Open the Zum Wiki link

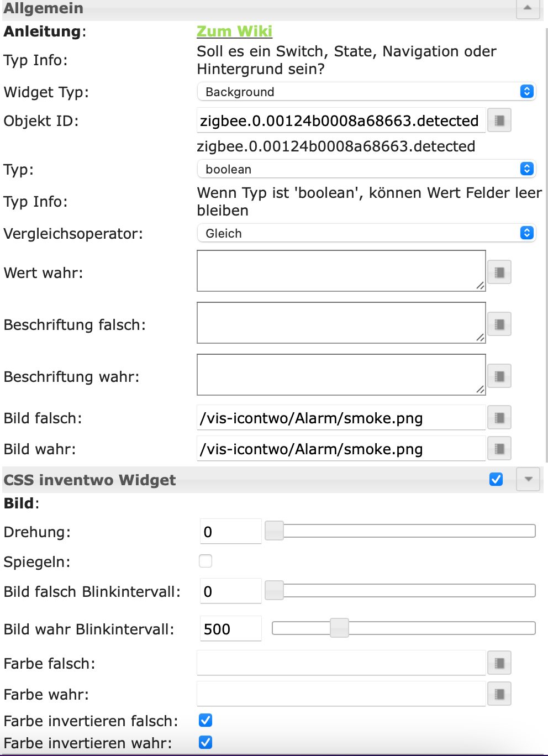coord(234,32)
